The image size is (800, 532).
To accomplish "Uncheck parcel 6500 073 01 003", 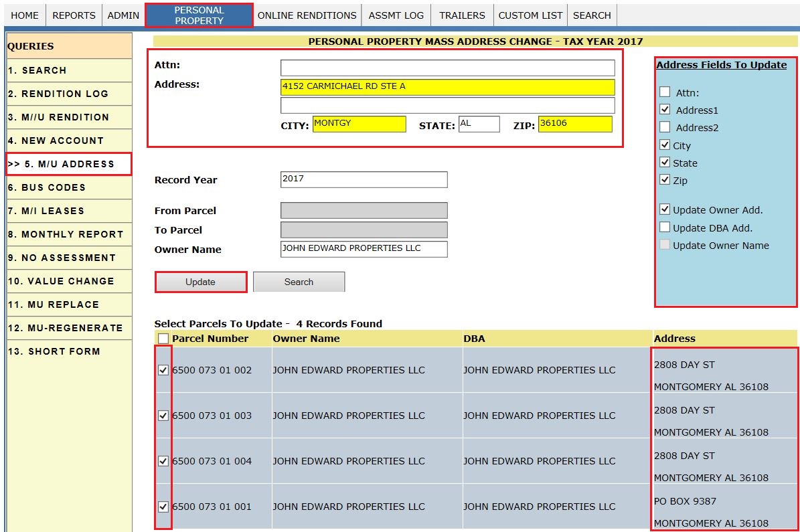I will 163,416.
